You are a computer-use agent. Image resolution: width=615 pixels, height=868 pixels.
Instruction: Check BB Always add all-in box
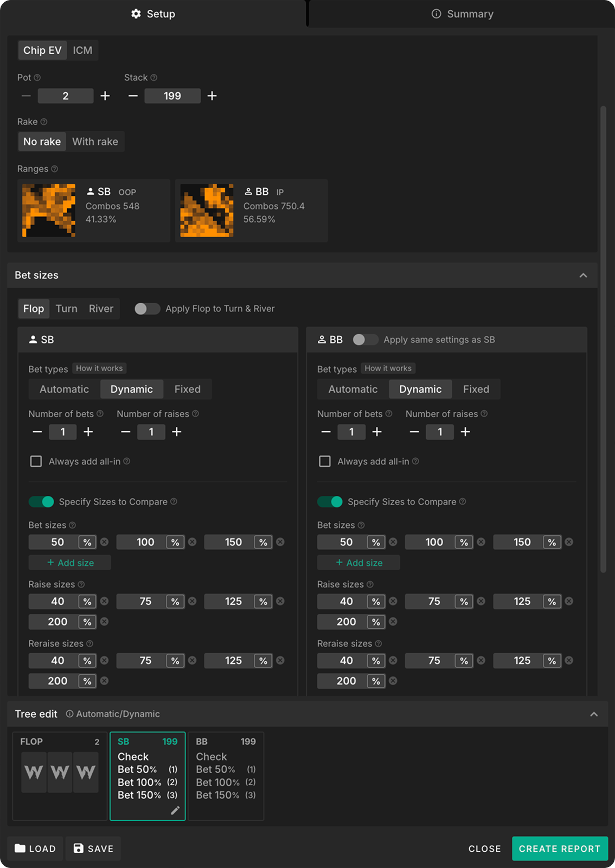325,461
